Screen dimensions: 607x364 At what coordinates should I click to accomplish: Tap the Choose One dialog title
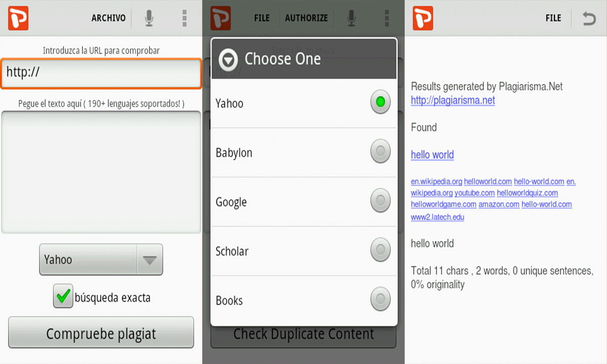point(283,59)
